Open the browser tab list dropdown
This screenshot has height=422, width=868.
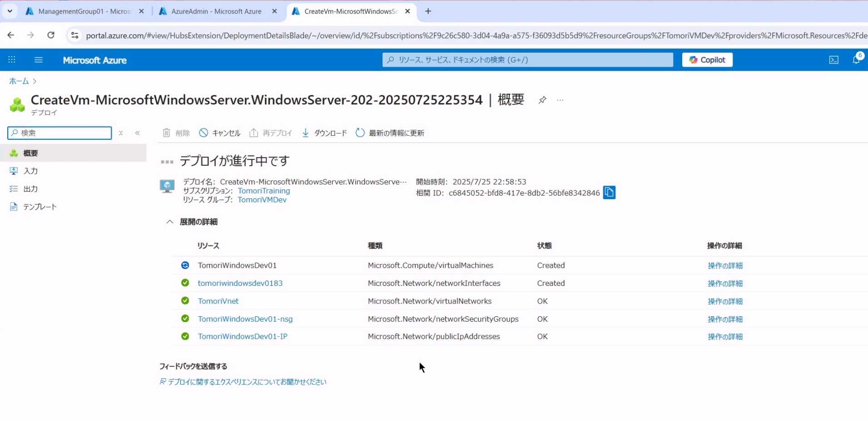click(10, 11)
